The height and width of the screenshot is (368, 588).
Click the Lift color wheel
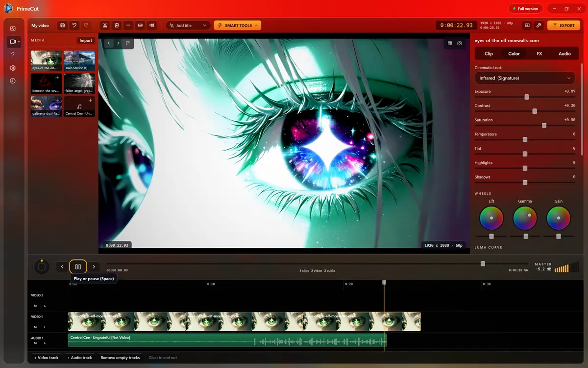(491, 218)
